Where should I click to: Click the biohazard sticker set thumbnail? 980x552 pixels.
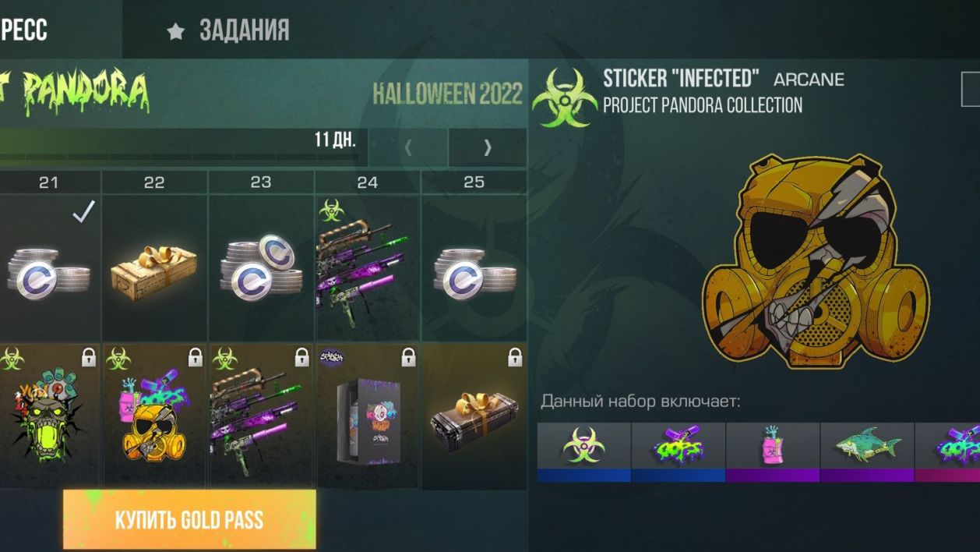click(x=583, y=452)
